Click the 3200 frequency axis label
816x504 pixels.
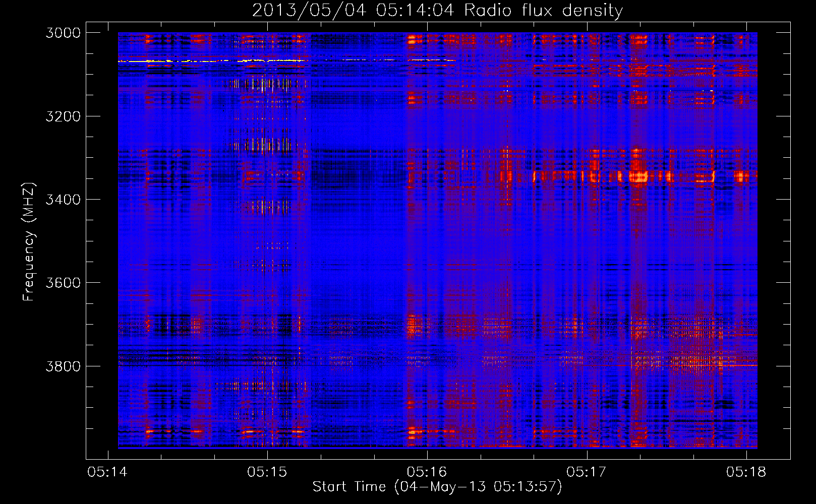pos(63,116)
